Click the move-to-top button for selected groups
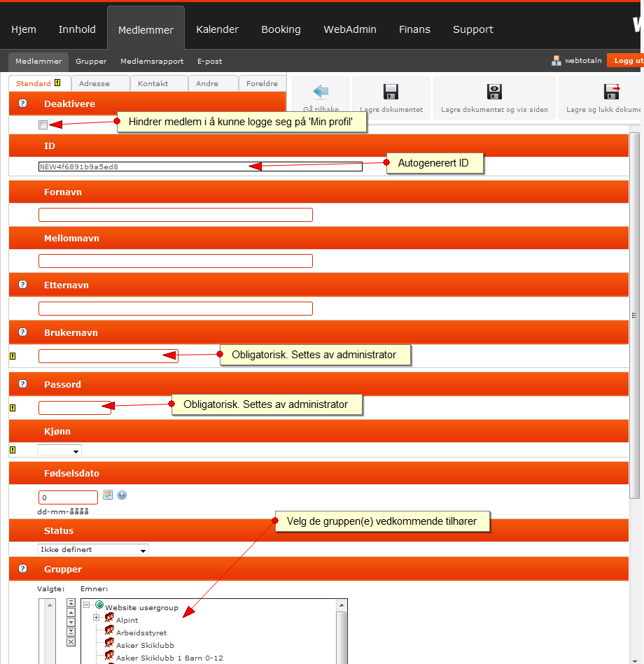Screen dimensions: 644x664 coord(71,602)
